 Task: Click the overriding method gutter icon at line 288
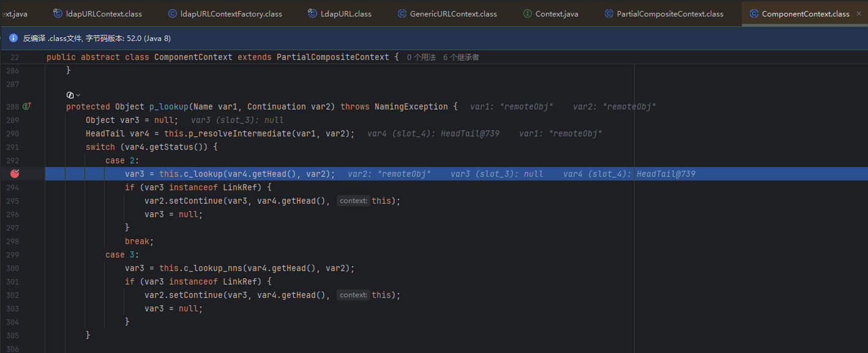click(26, 106)
